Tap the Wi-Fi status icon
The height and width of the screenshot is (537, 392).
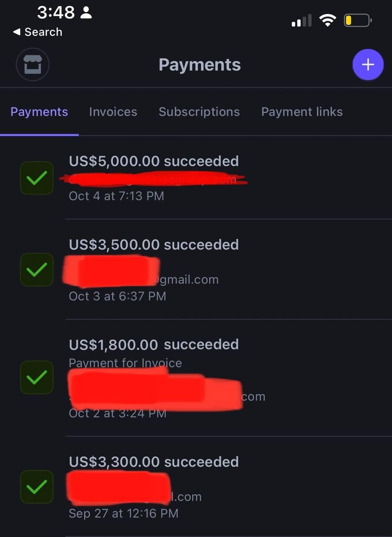tap(327, 20)
